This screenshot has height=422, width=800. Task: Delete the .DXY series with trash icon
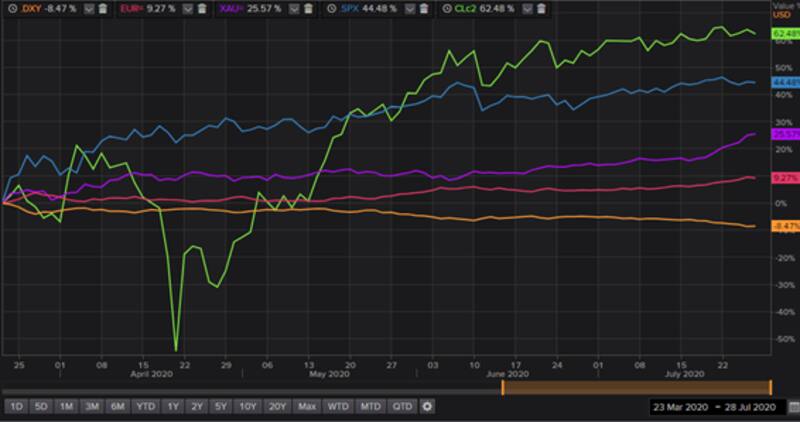[x=102, y=8]
